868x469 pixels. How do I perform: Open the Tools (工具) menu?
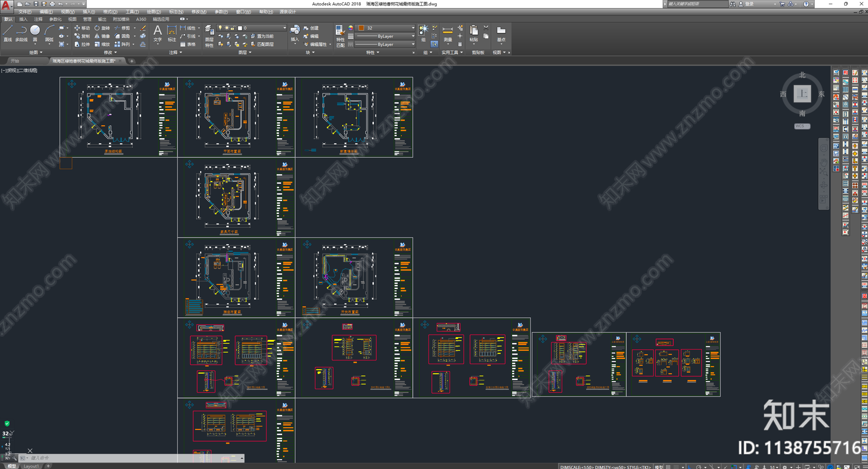[132, 12]
